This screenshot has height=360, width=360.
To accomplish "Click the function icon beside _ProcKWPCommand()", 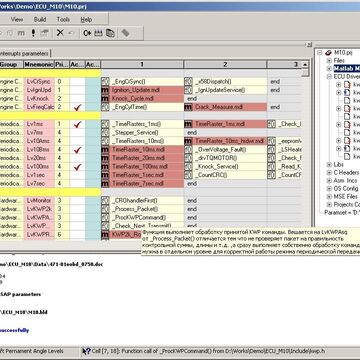I will tap(105, 218).
